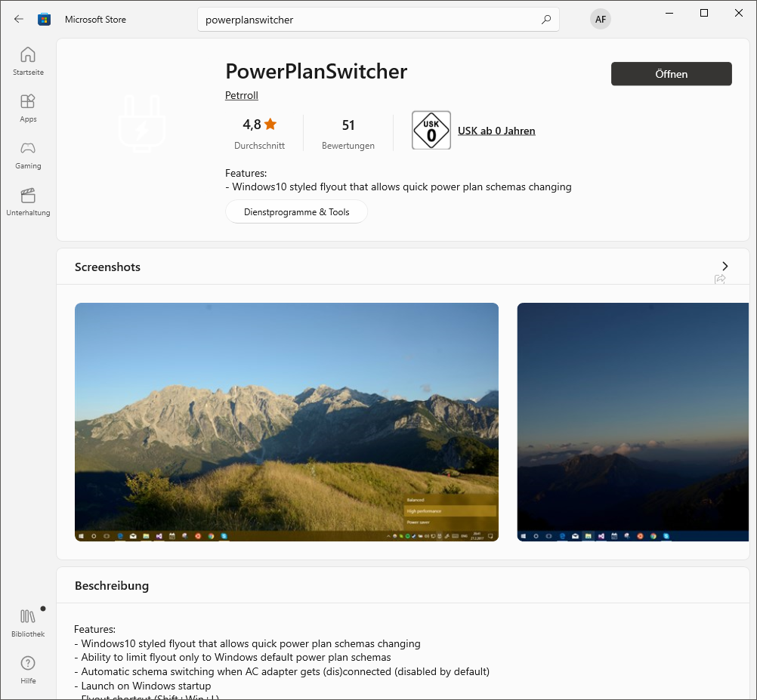Image resolution: width=757 pixels, height=700 pixels.
Task: Open the Gaming section in sidebar
Action: (28, 155)
